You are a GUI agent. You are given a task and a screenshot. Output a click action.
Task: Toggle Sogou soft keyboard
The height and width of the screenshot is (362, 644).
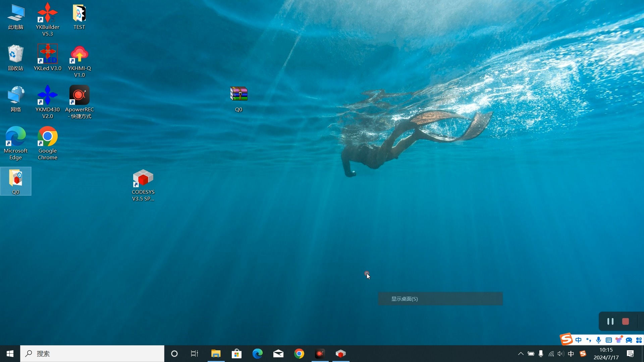click(x=609, y=340)
